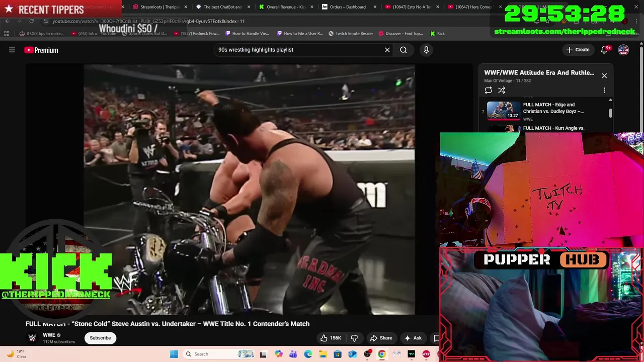Switch to Esto No A Ter tab
The width and height of the screenshot is (644, 362).
pos(411,7)
